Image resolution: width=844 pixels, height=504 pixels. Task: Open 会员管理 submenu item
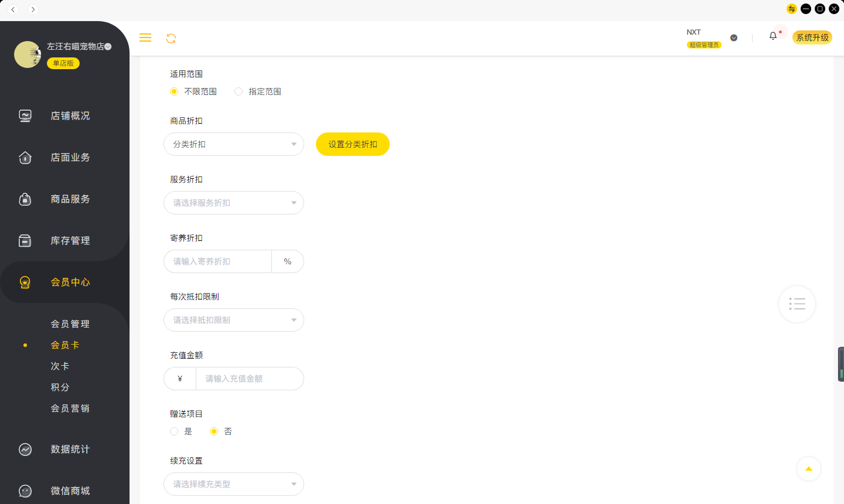[x=70, y=324]
